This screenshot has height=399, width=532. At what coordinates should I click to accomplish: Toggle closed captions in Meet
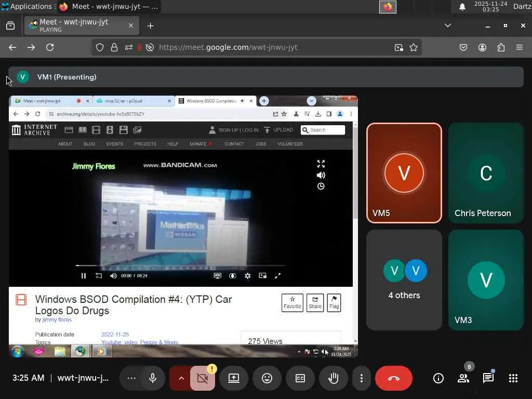tap(300, 378)
